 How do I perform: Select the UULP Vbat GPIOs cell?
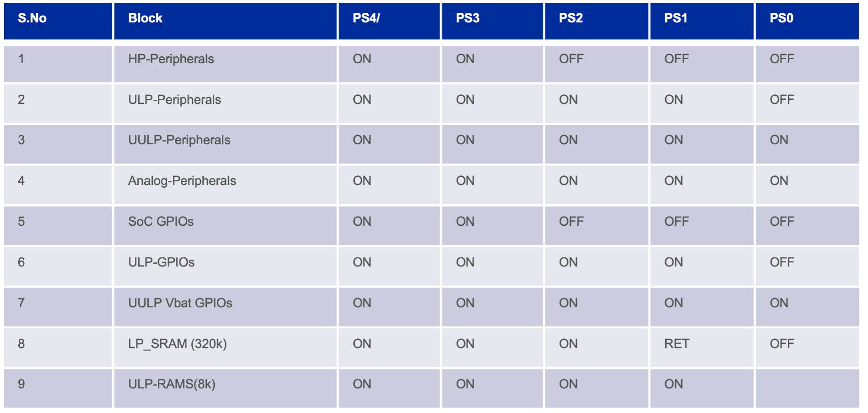click(x=226, y=307)
